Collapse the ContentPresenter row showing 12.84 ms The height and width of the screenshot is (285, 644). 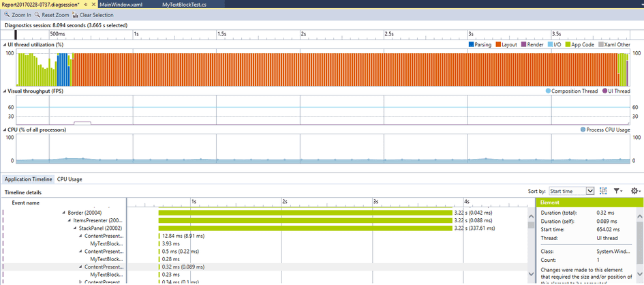point(80,236)
